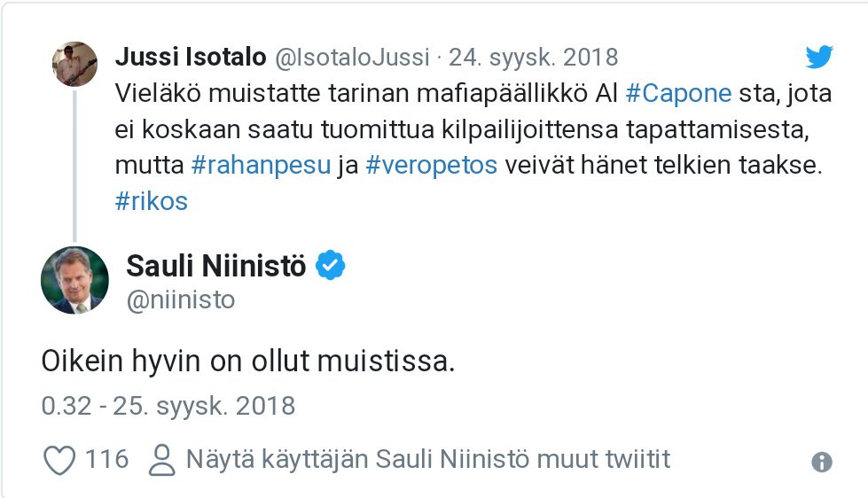Open the #rahanpesu hashtag
The width and height of the screenshot is (868, 498).
pyautogui.click(x=261, y=165)
